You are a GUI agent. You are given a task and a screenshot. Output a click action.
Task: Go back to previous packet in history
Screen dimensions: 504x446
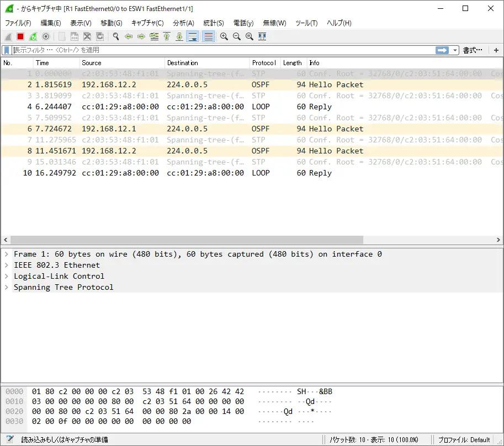[x=129, y=36]
